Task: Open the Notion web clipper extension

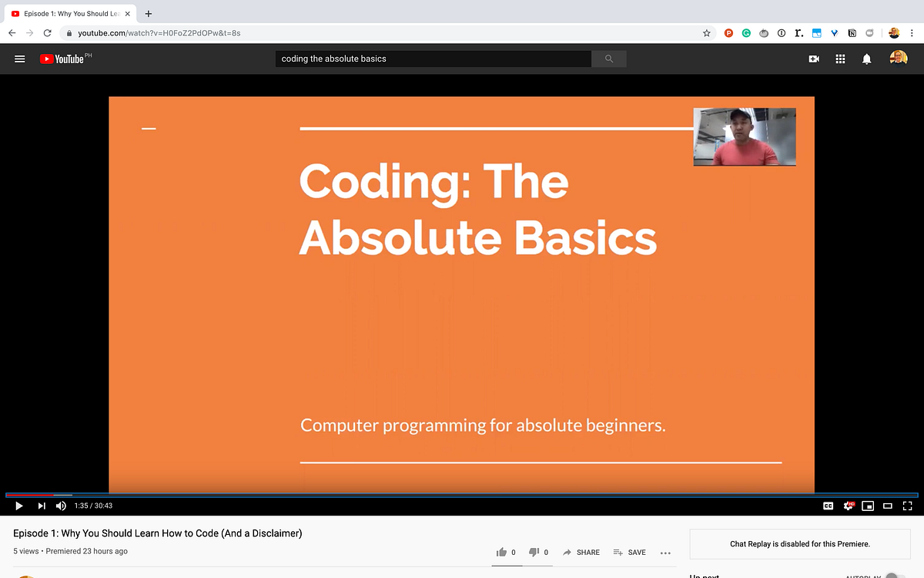Action: click(852, 33)
